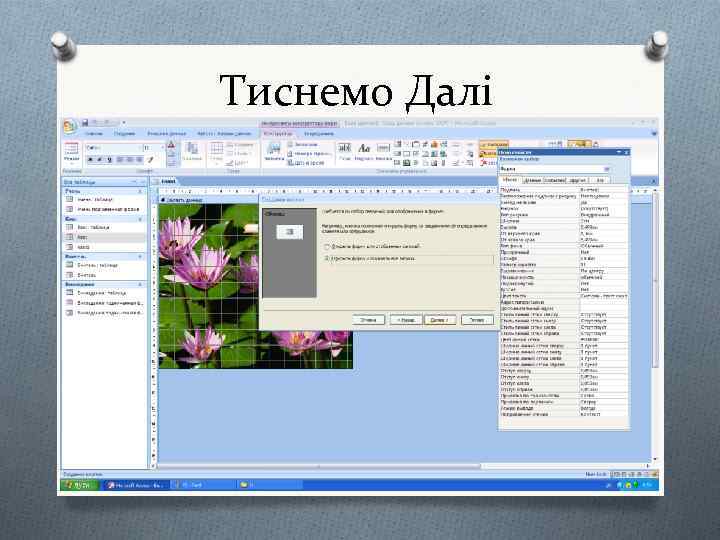Click the Эмблема (Logo) icon in the ribbon
This screenshot has height=540, width=720.
274,151
